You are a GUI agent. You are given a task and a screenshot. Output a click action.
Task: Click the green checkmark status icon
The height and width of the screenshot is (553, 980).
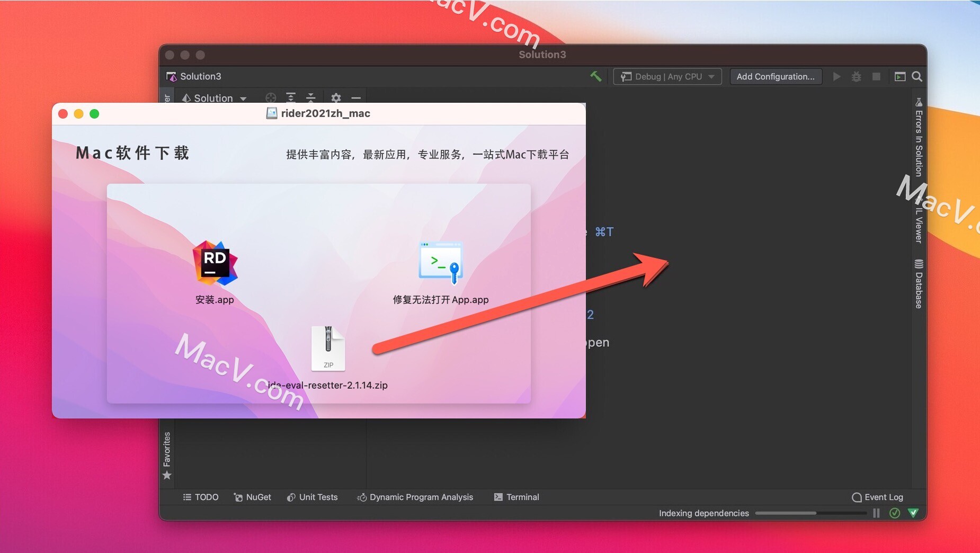pos(895,513)
